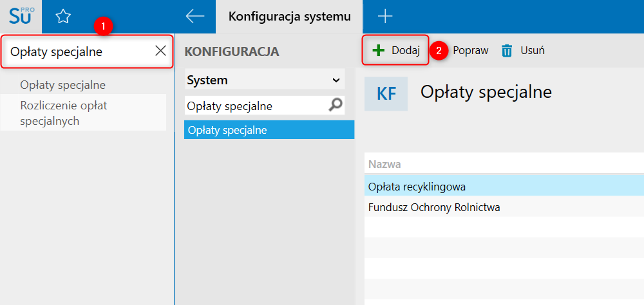The height and width of the screenshot is (305, 644).
Task: Select the Opłata recyklingowa row
Action: [504, 187]
